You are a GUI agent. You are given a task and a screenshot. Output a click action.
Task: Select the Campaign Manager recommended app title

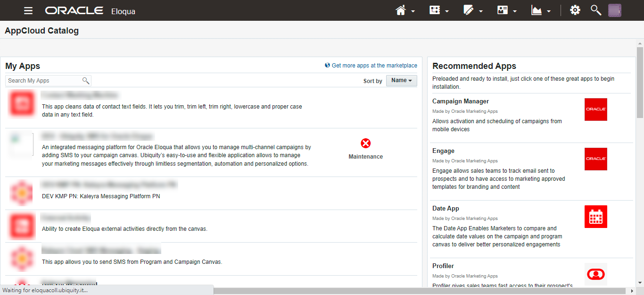coord(461,101)
